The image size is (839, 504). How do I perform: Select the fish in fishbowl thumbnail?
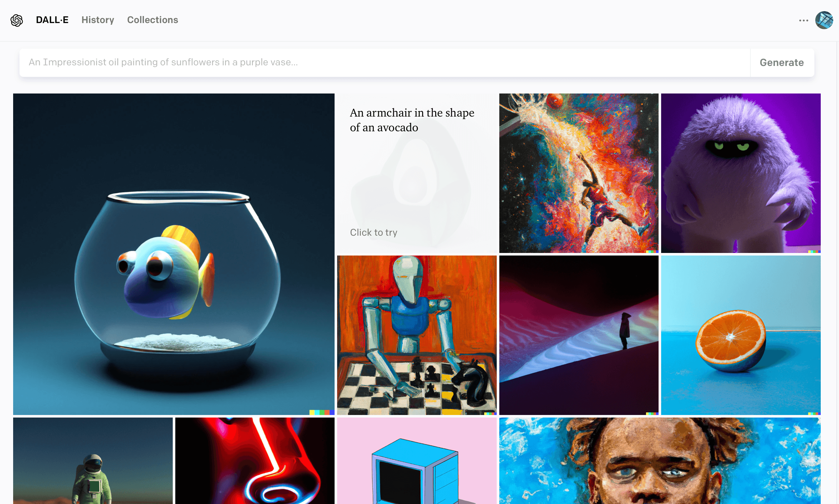[174, 254]
